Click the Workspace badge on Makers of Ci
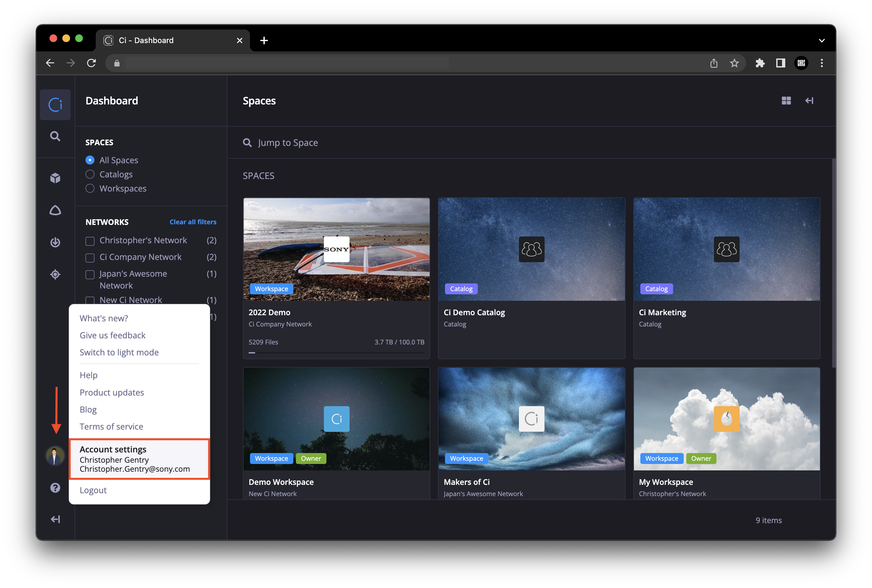This screenshot has height=588, width=872. [467, 458]
